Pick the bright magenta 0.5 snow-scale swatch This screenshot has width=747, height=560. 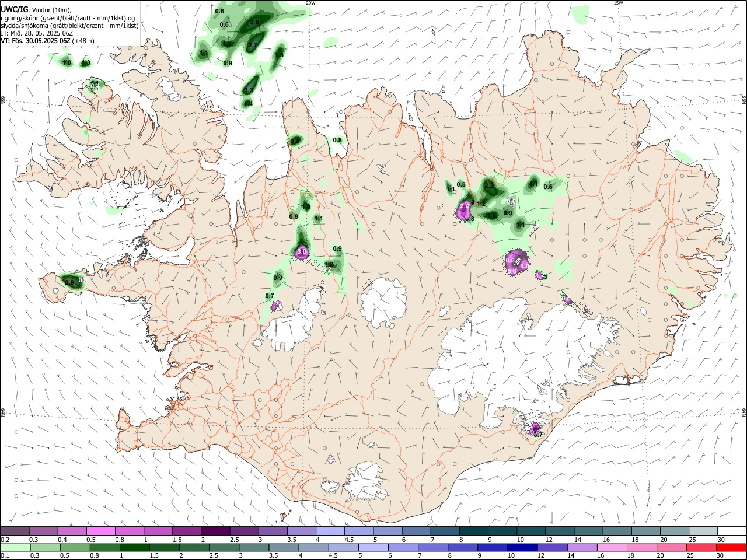pos(100,531)
